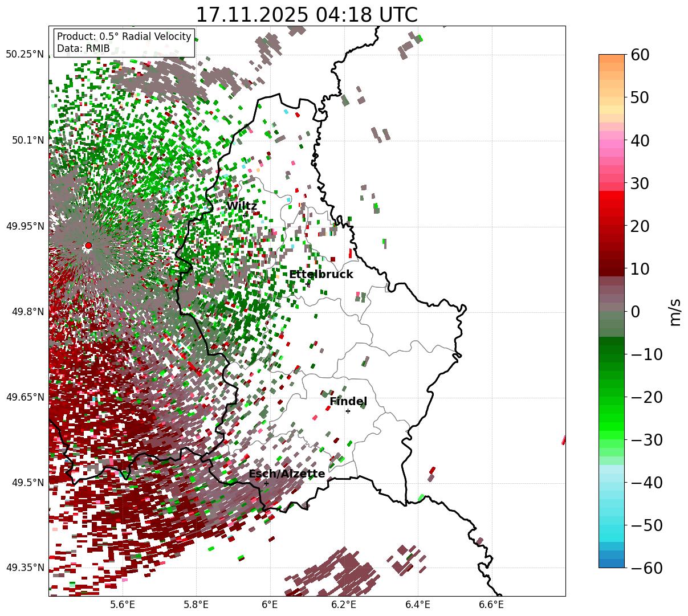Click the colorbar value 60
Viewport: 688px width, 616px height.
point(639,55)
